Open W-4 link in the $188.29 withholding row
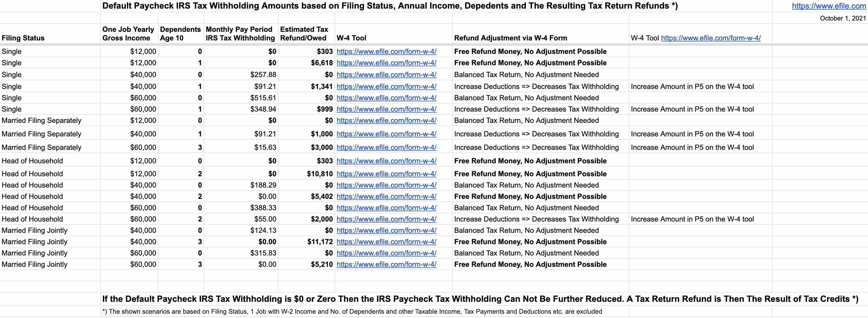 [387, 185]
